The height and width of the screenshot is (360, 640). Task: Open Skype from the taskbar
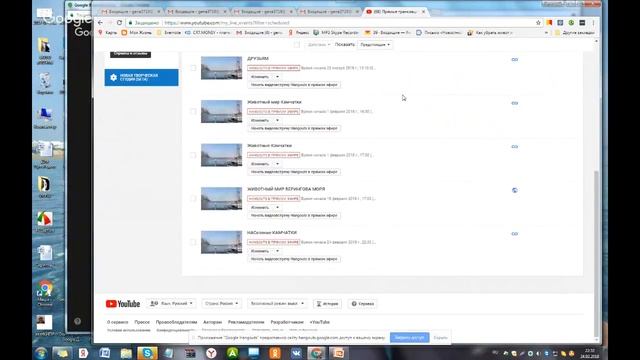coord(147,353)
